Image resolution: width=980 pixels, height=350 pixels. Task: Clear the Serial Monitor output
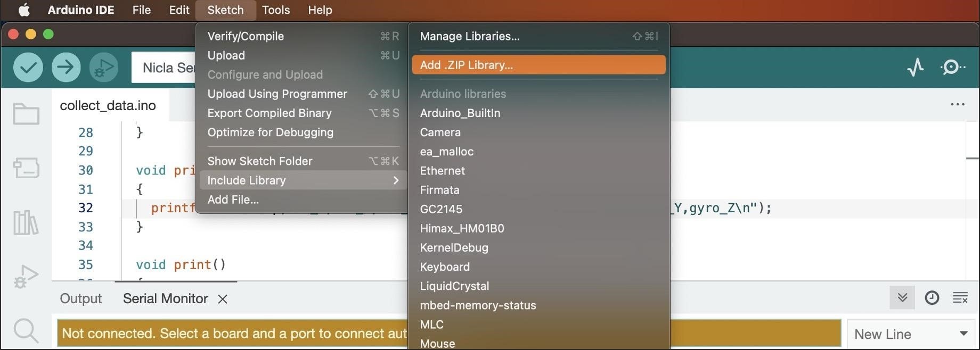click(x=960, y=298)
